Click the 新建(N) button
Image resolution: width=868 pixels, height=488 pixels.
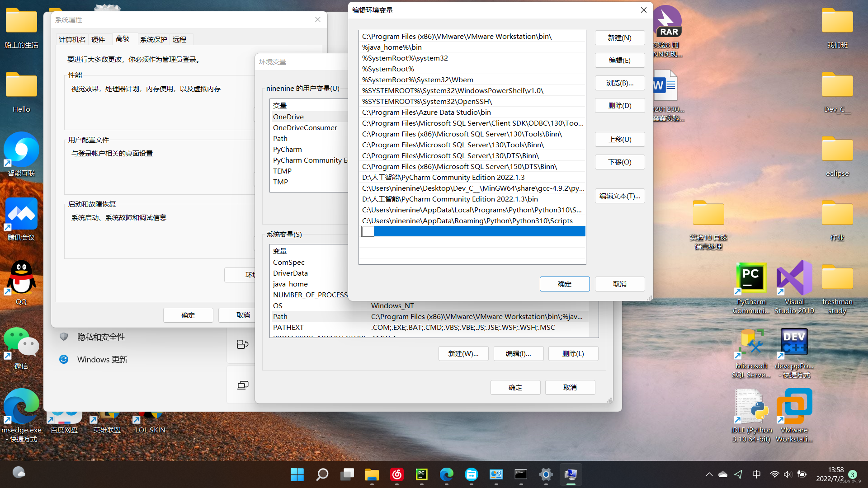pyautogui.click(x=619, y=38)
